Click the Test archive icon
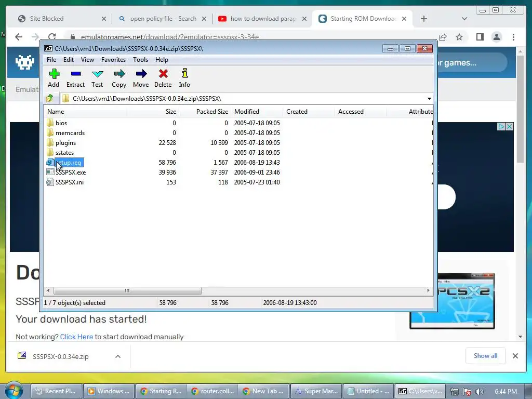Image resolution: width=532 pixels, height=399 pixels. [97, 78]
